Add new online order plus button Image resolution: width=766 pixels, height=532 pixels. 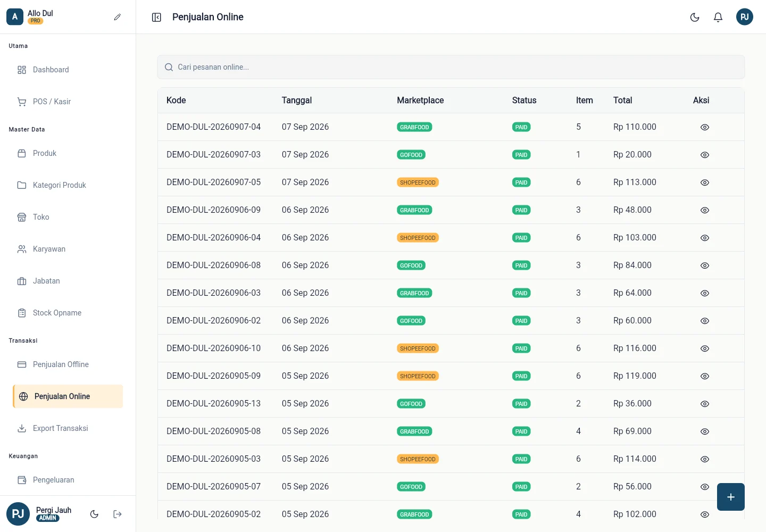[x=731, y=497]
